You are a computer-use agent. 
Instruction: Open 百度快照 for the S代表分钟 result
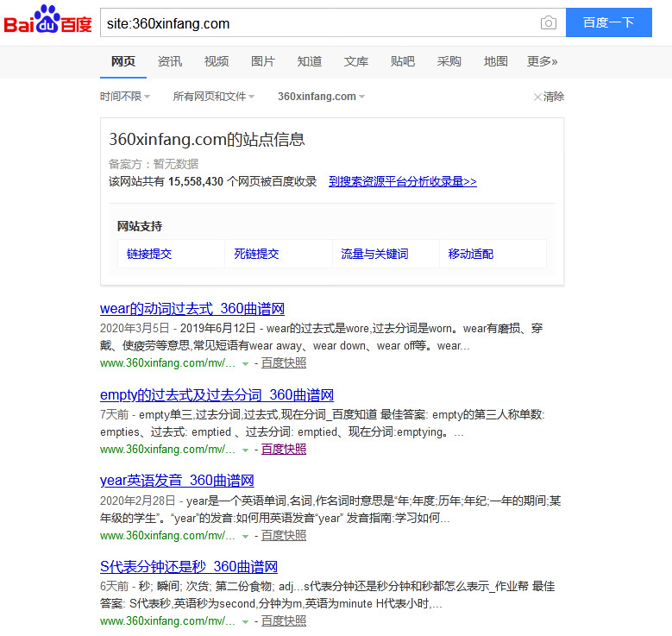284,621
